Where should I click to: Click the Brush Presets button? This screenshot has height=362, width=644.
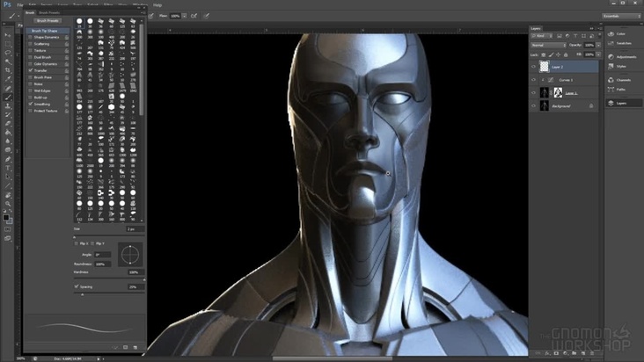click(47, 20)
